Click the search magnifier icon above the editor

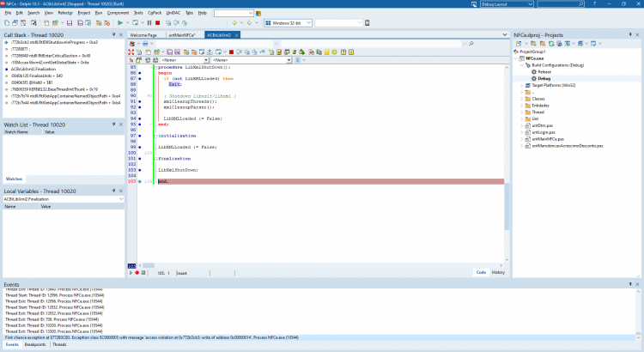(471, 44)
